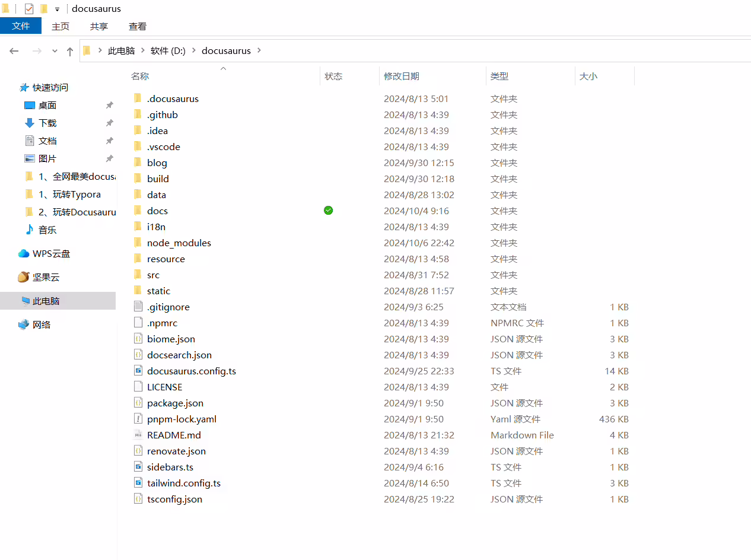Click the Properties icon in quick access toolbar
The image size is (751, 560).
pos(29,9)
